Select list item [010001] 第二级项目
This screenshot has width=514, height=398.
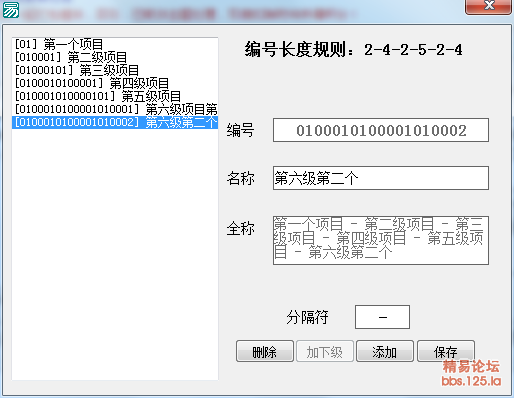[x=115, y=57]
